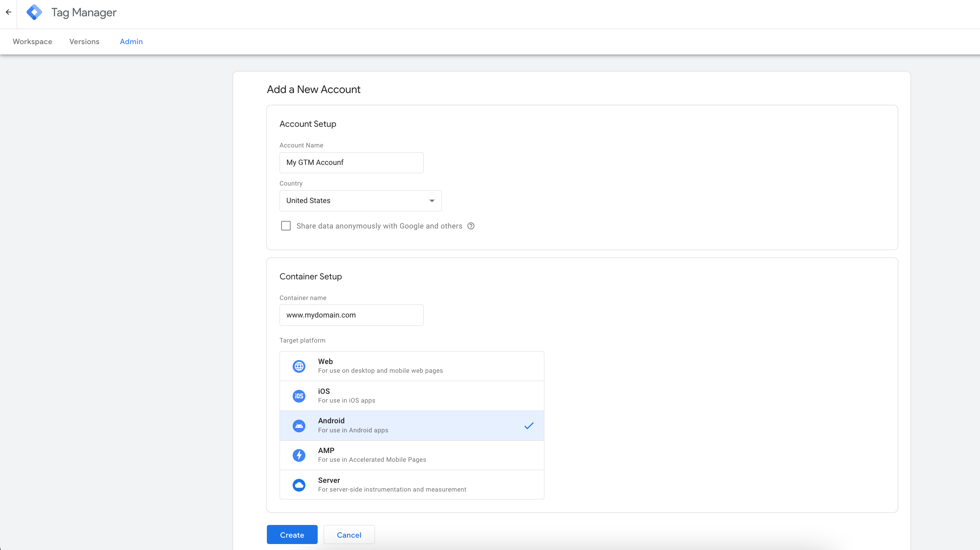Click the iOS platform icon

(299, 396)
